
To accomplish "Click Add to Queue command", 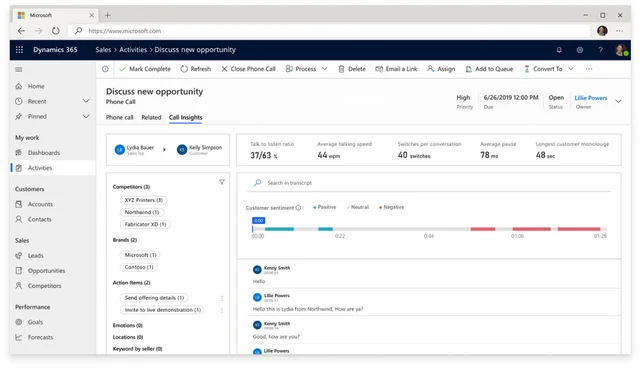I will pos(489,69).
